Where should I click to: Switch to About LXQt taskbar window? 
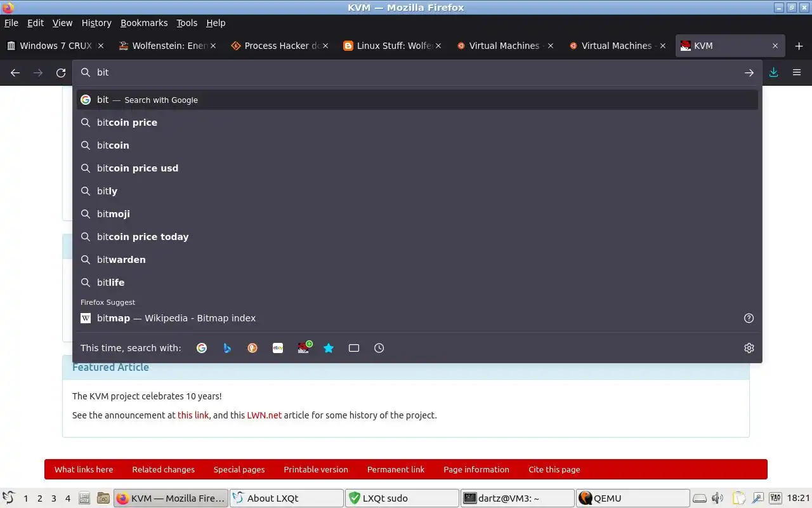click(x=286, y=498)
